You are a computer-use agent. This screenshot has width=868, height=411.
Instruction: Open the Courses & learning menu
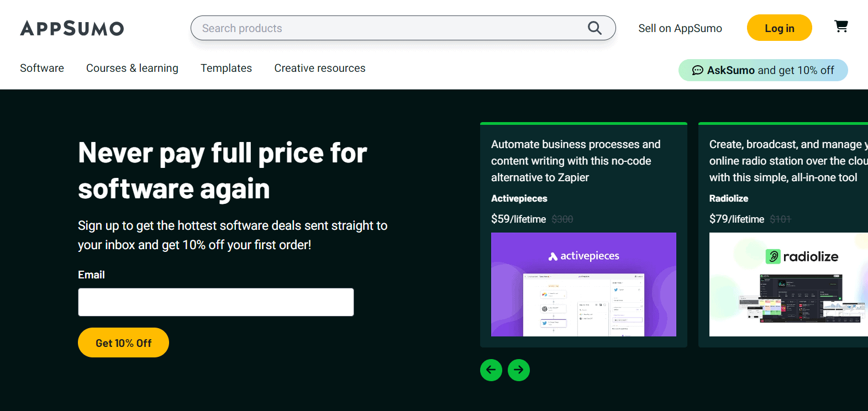pos(132,68)
